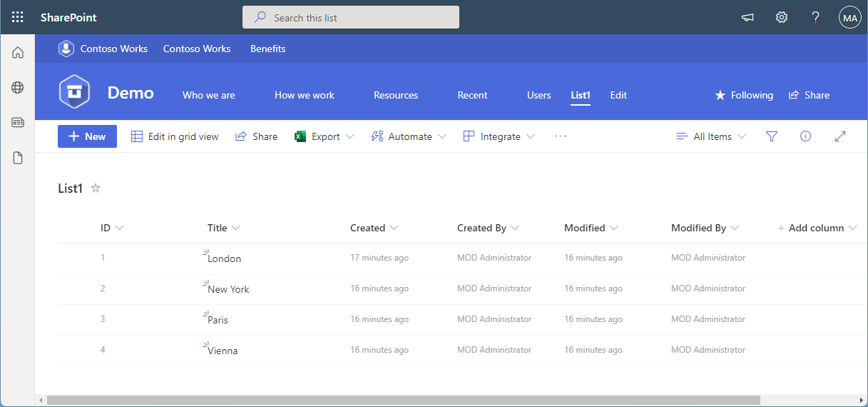Open the Resources navigation tab

pyautogui.click(x=396, y=95)
